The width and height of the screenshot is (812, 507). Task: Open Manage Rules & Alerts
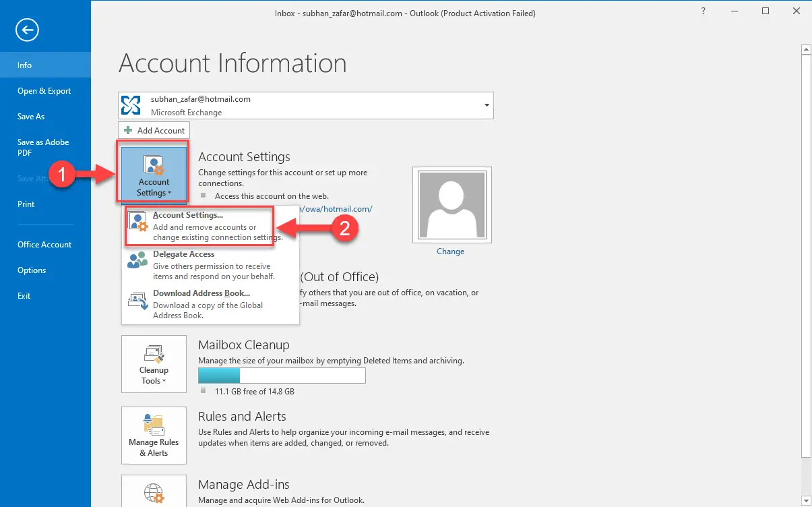(154, 436)
